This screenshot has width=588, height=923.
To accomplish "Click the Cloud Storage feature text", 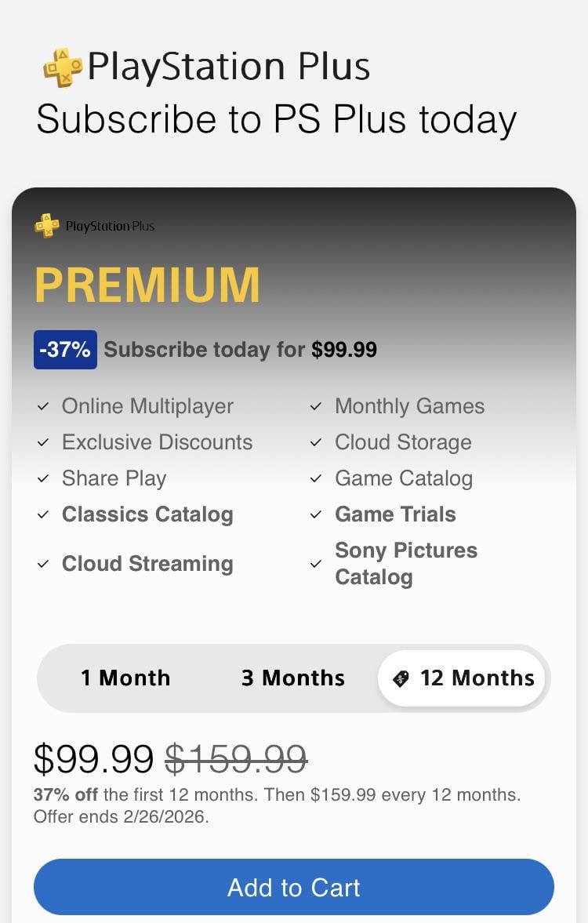I will (x=403, y=442).
